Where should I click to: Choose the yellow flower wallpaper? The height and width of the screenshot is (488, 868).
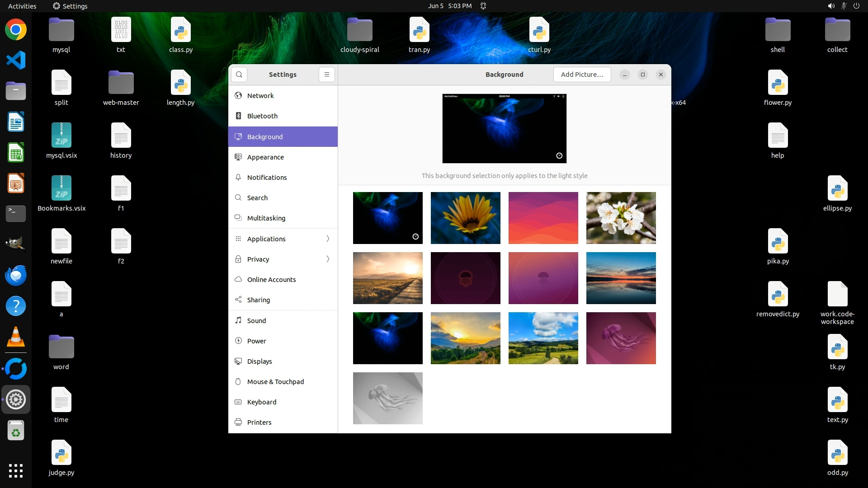tap(465, 218)
